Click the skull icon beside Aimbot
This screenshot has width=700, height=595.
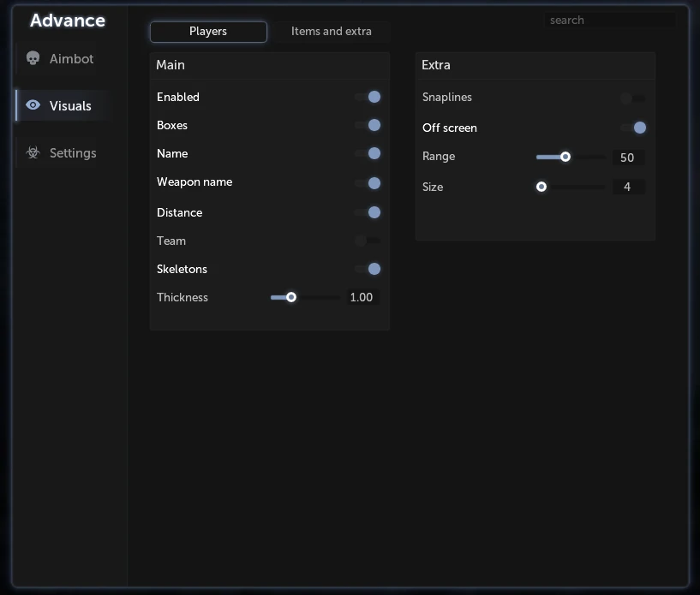point(33,58)
